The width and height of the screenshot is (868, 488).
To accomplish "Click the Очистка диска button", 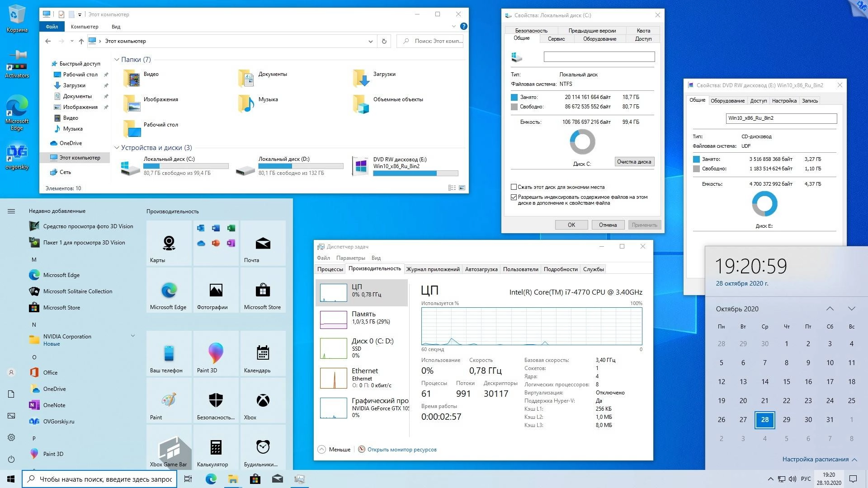I will click(634, 161).
